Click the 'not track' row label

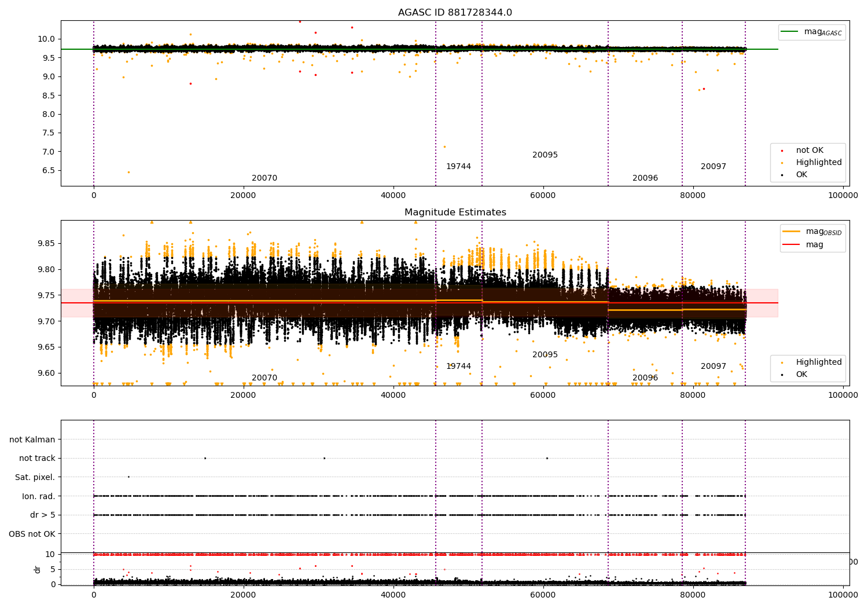37,459
